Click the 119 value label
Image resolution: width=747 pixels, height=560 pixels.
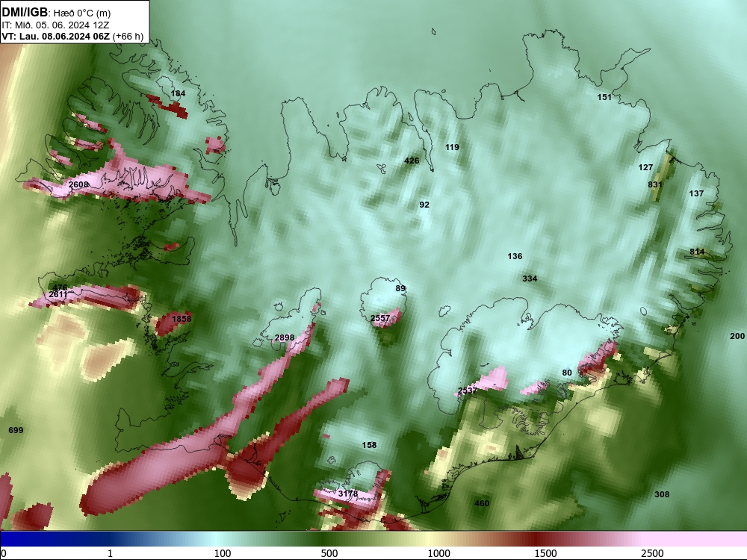tap(452, 148)
